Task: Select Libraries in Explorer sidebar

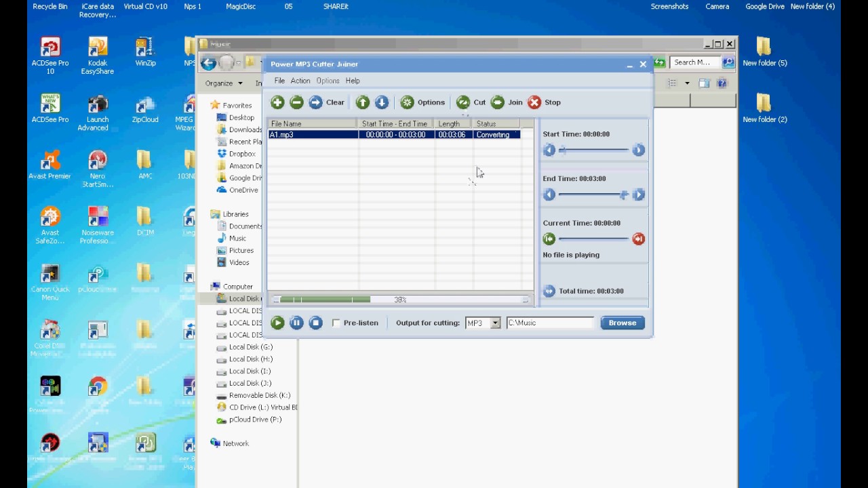Action: pos(229,214)
